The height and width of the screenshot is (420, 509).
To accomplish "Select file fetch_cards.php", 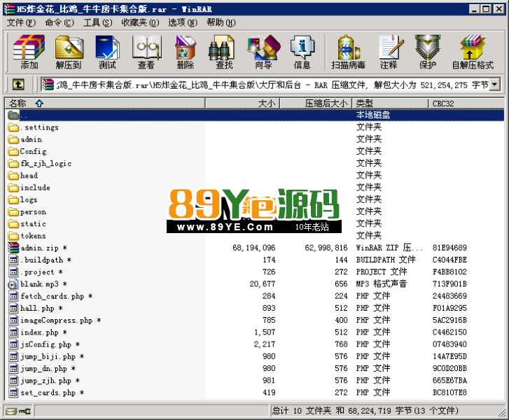I will (255, 296).
